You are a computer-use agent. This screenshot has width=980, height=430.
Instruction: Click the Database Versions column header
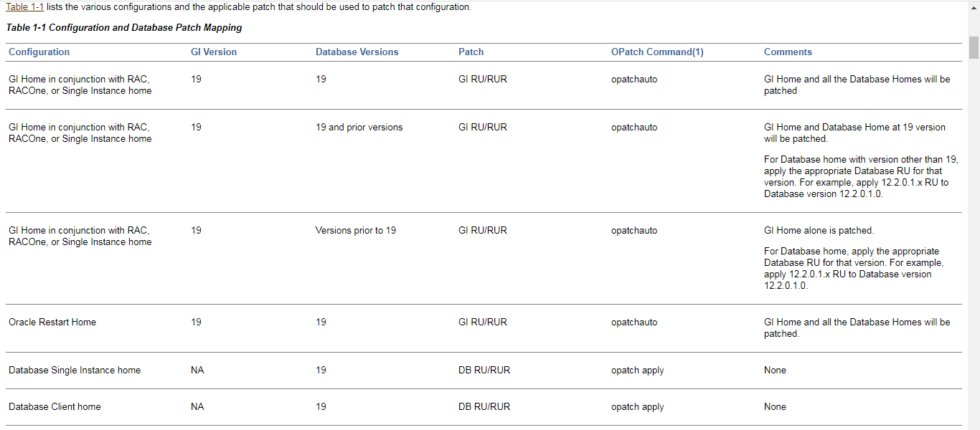357,52
